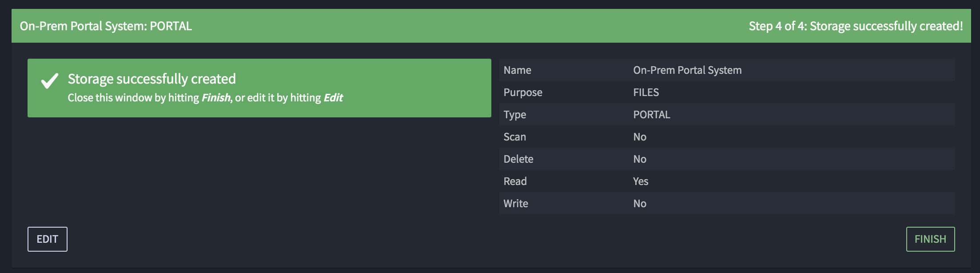The height and width of the screenshot is (273, 980).
Task: Click the white checkmark success icon
Action: click(50, 81)
